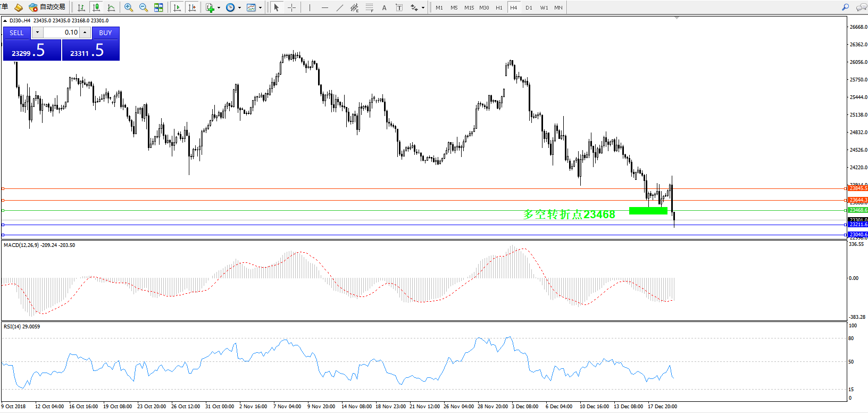Switch to the D1 timeframe
Image resolution: width=868 pixels, height=413 pixels.
(529, 7)
